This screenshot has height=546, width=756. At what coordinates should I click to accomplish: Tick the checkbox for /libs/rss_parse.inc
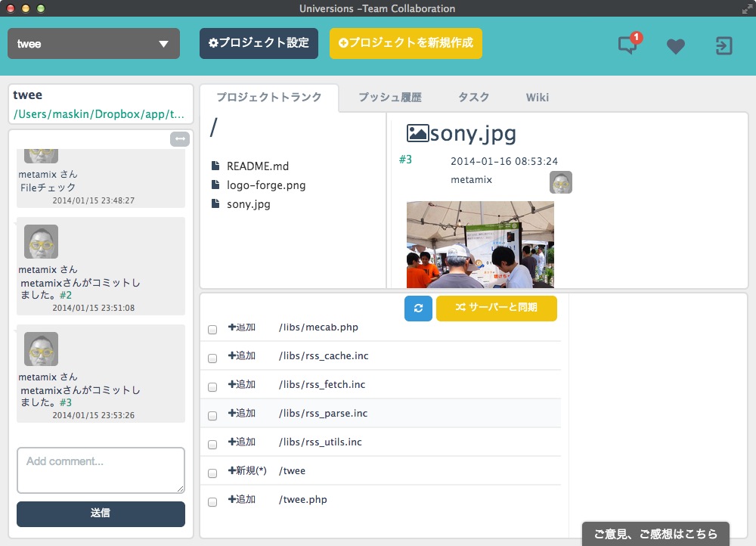[212, 415]
